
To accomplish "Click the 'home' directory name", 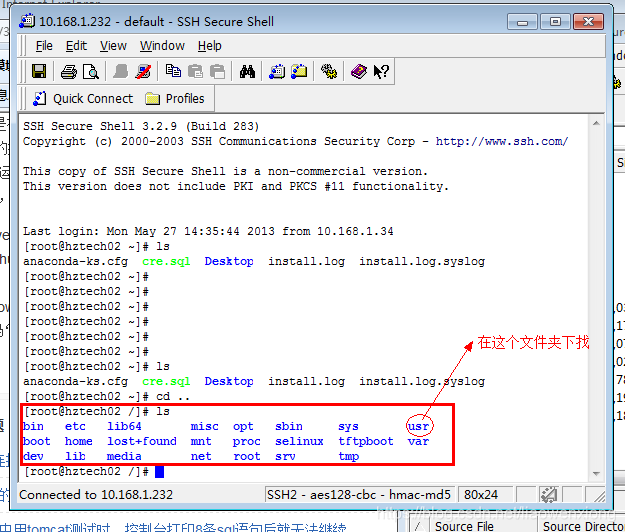I will pyautogui.click(x=79, y=441).
